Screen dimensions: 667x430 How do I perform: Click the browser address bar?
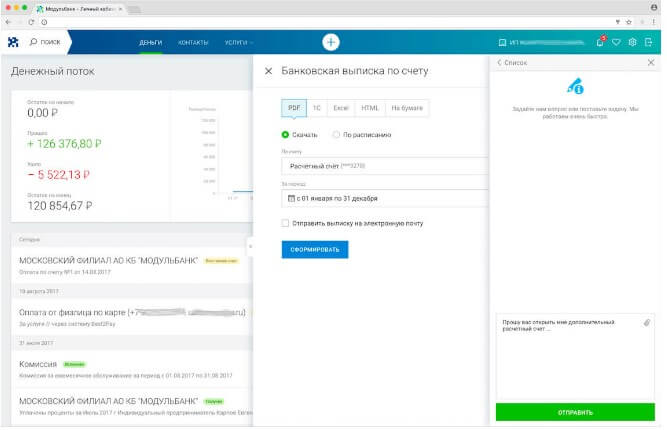click(328, 22)
